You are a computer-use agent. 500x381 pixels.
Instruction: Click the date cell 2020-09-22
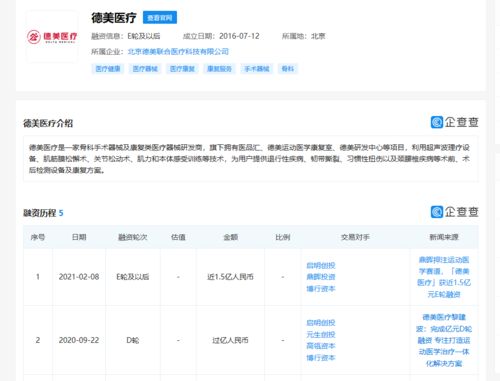tap(79, 340)
